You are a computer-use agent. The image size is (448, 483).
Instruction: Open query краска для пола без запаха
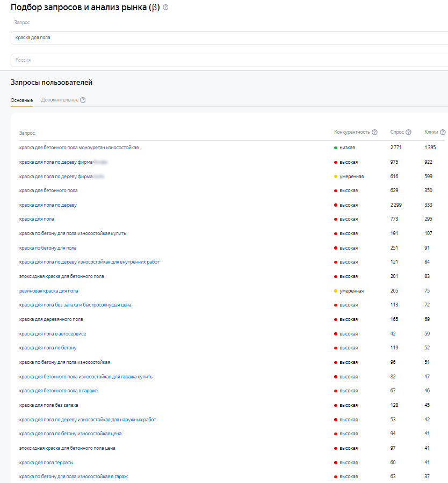tap(48, 405)
